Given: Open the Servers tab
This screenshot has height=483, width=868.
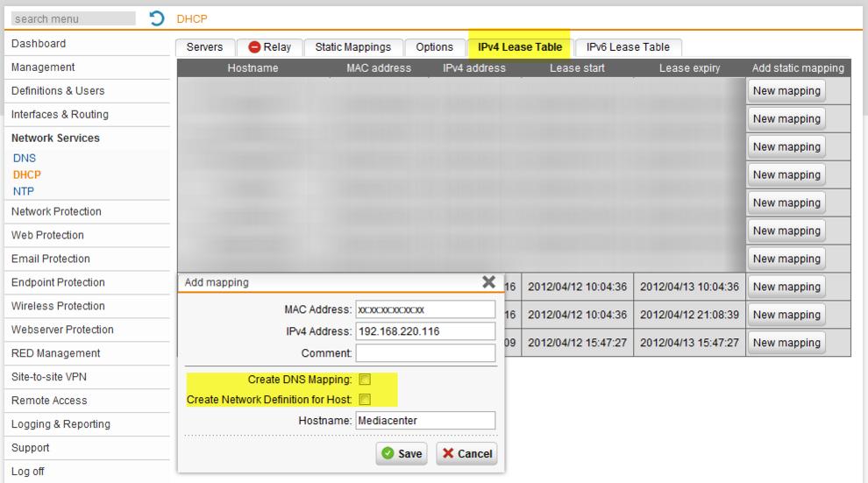Looking at the screenshot, I should click(x=205, y=47).
